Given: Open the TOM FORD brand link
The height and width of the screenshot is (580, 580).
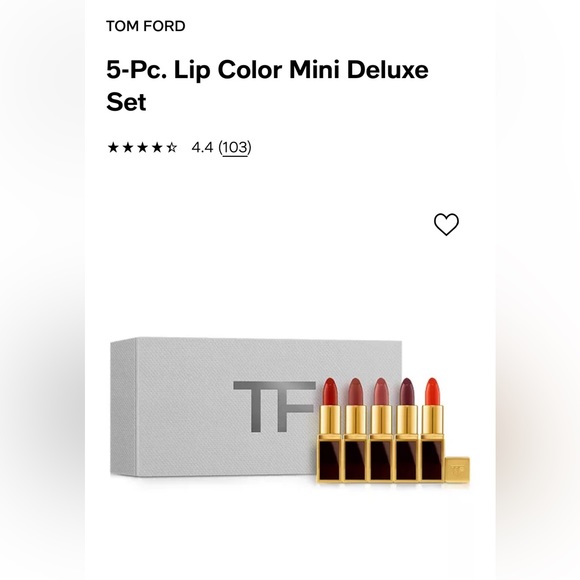Looking at the screenshot, I should point(146,26).
